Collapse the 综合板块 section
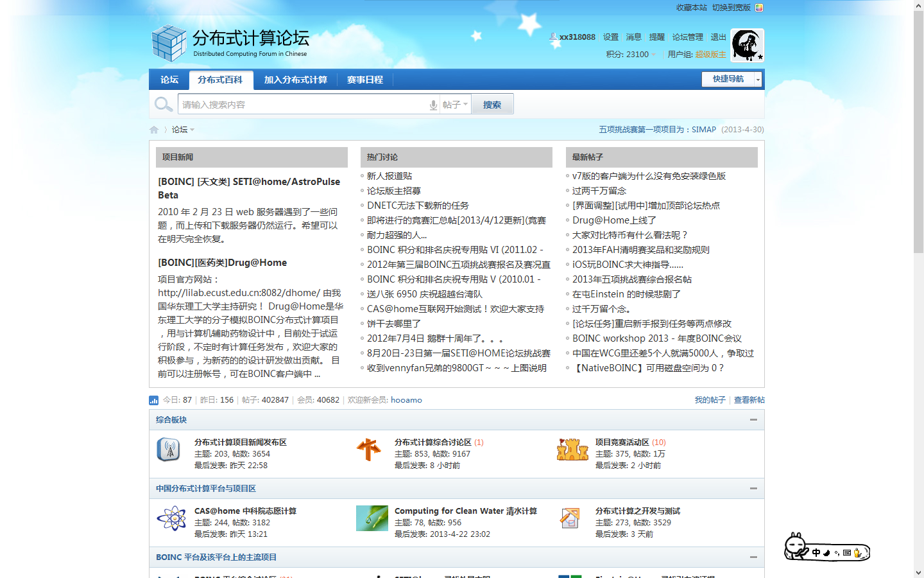Screen dimensions: 924x578 pos(753,420)
